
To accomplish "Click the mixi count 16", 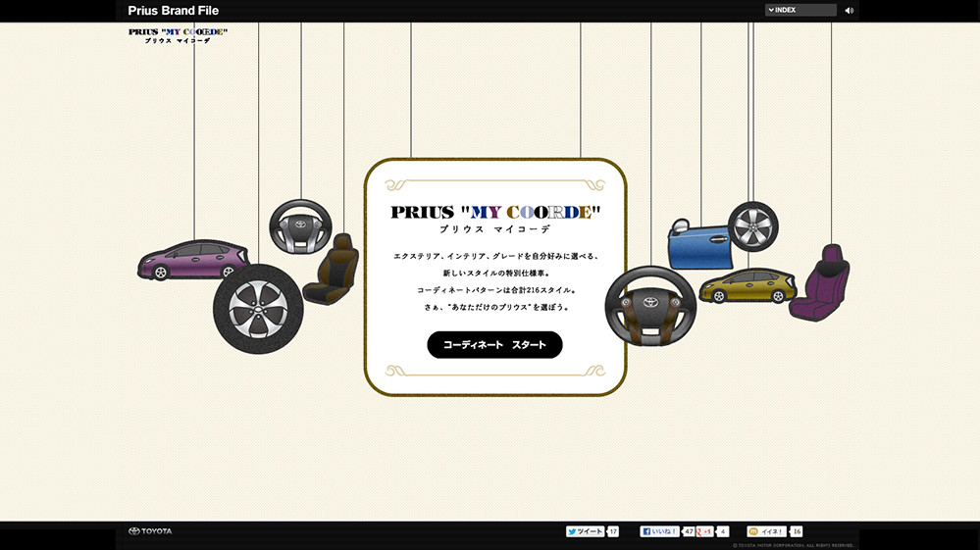I will pos(797,531).
